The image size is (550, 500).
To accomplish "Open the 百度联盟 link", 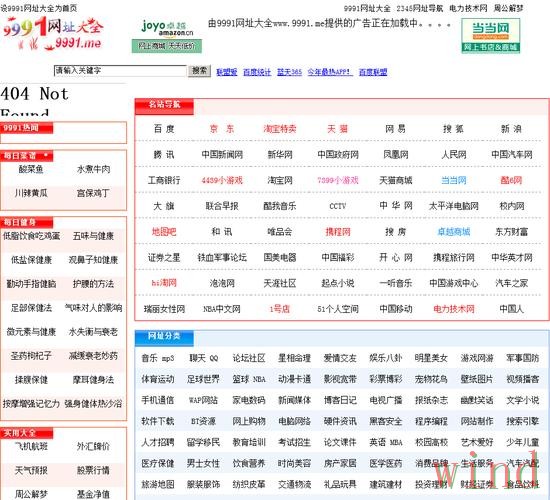I will coord(373,72).
